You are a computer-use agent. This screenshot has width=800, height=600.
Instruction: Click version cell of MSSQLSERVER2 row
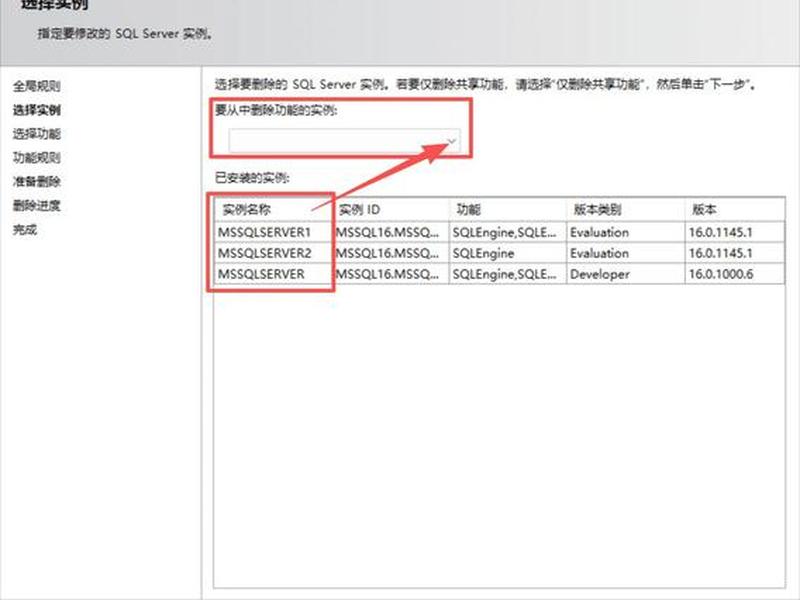735,253
